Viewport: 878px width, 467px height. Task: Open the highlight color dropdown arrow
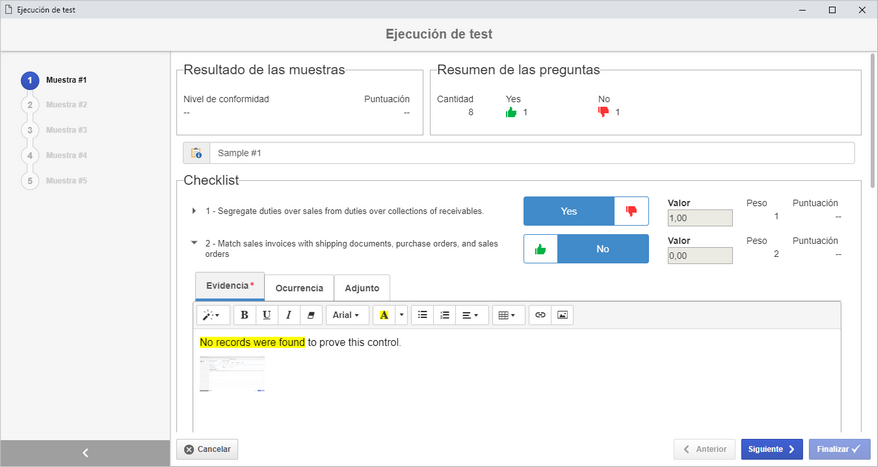click(x=401, y=315)
